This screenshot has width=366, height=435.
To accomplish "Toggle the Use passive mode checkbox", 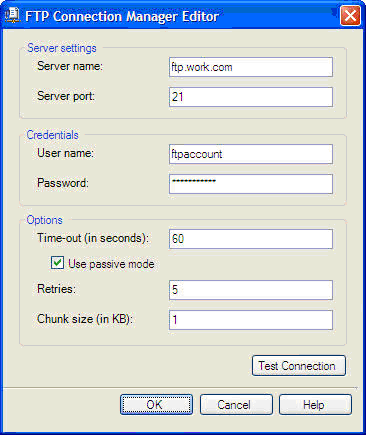I will pyautogui.click(x=57, y=263).
